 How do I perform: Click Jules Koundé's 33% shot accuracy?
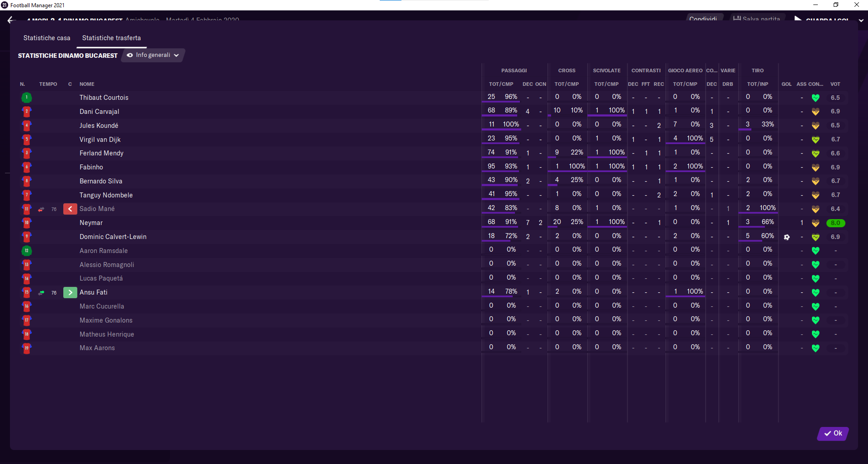[x=768, y=124]
